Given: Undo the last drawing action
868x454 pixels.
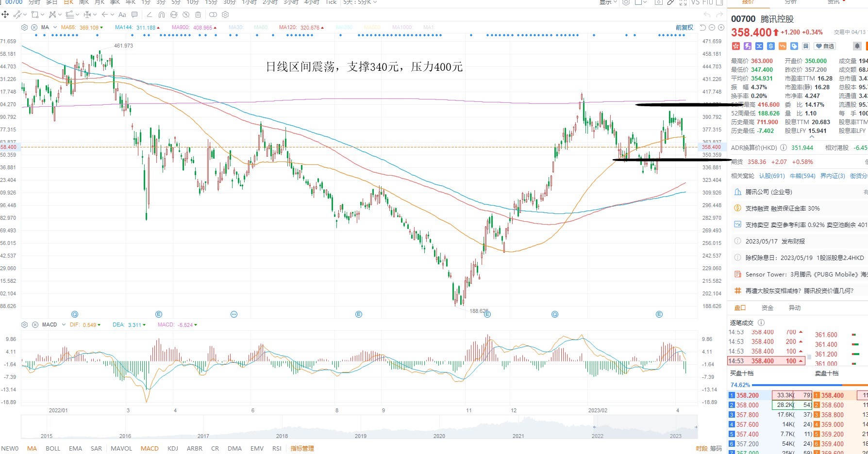Looking at the screenshot, I should (707, 15).
